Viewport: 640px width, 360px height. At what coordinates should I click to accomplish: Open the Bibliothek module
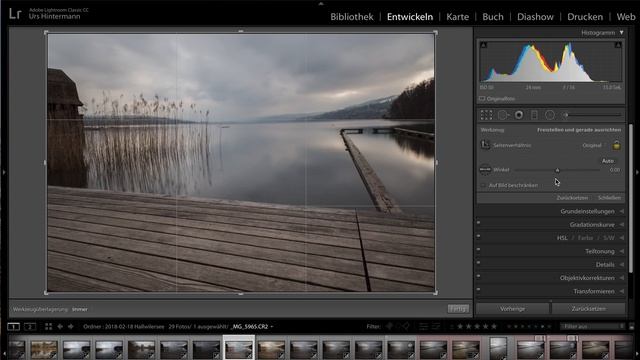(352, 17)
